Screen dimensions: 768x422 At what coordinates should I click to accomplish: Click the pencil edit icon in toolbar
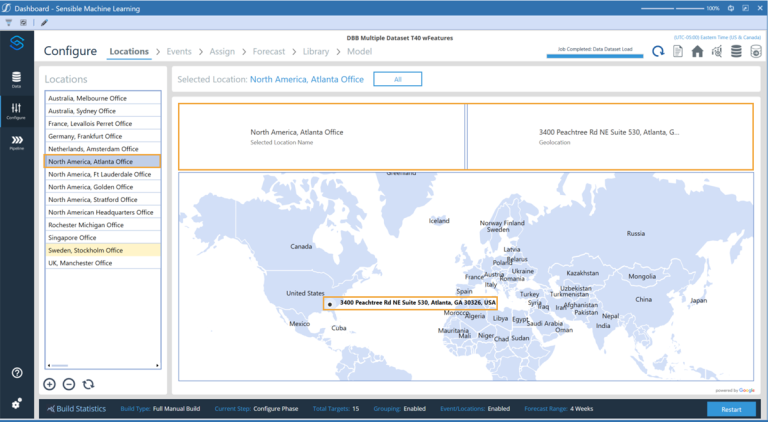tap(44, 23)
